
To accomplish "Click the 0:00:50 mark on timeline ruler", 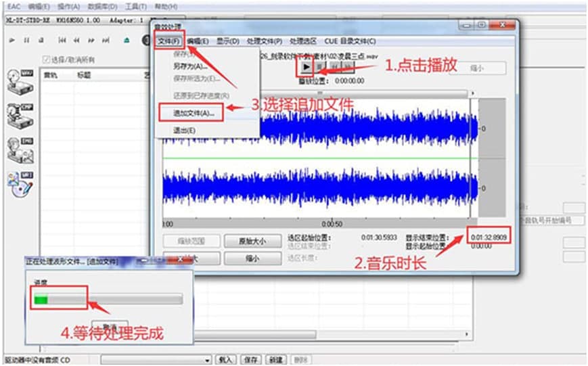I will click(x=332, y=224).
